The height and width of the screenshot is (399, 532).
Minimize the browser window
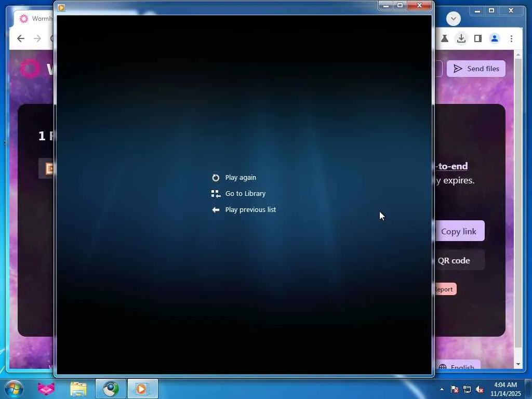477,10
